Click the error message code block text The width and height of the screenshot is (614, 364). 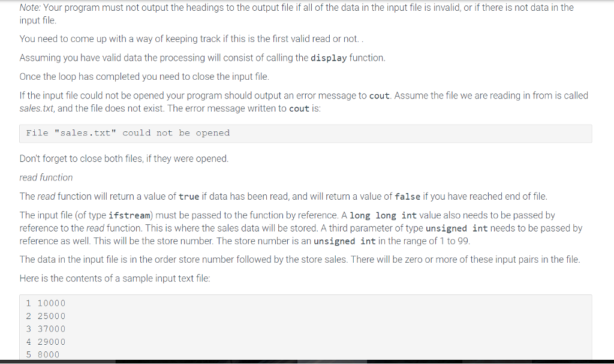coord(128,133)
